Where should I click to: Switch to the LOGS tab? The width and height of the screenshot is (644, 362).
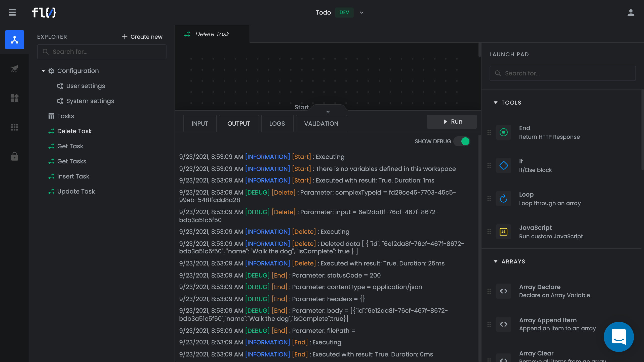[277, 123]
